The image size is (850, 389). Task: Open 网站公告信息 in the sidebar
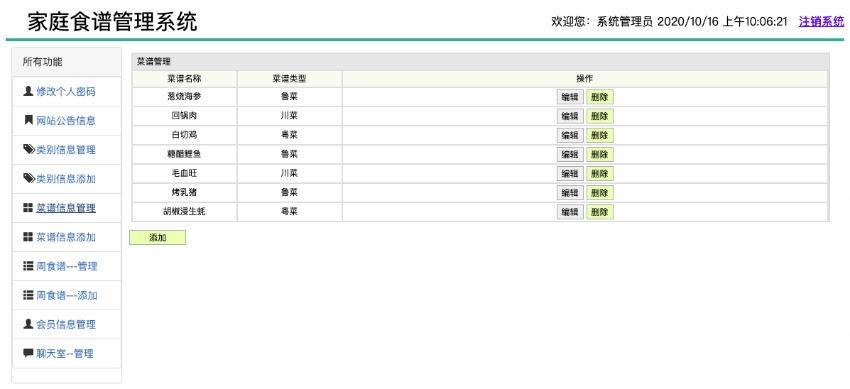tap(66, 121)
